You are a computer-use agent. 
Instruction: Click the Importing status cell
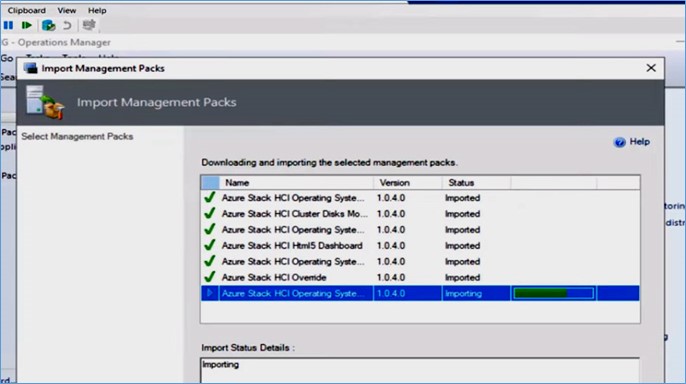[463, 293]
